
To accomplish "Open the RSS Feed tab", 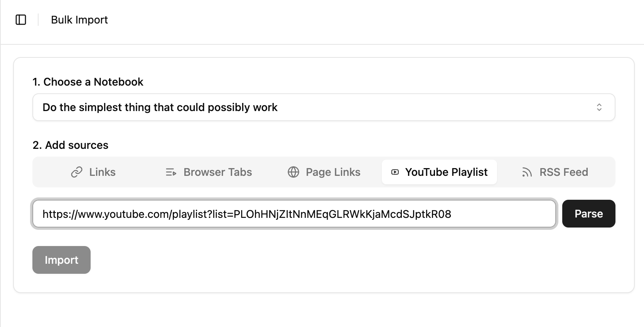I will 555,172.
